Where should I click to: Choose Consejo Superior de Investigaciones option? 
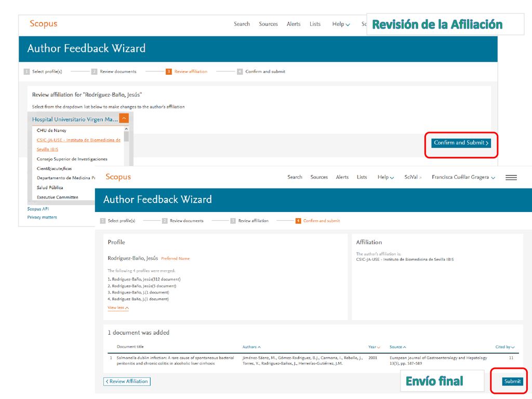coord(72,164)
